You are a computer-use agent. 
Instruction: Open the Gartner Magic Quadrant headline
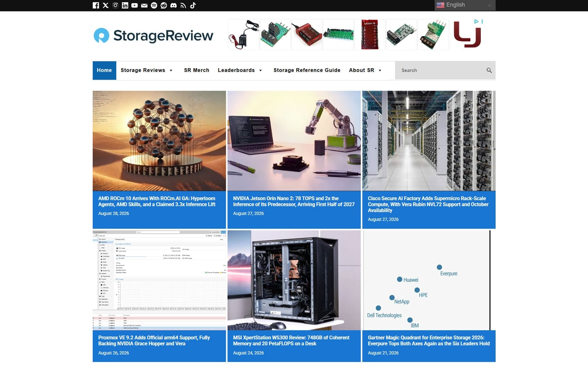tap(429, 341)
